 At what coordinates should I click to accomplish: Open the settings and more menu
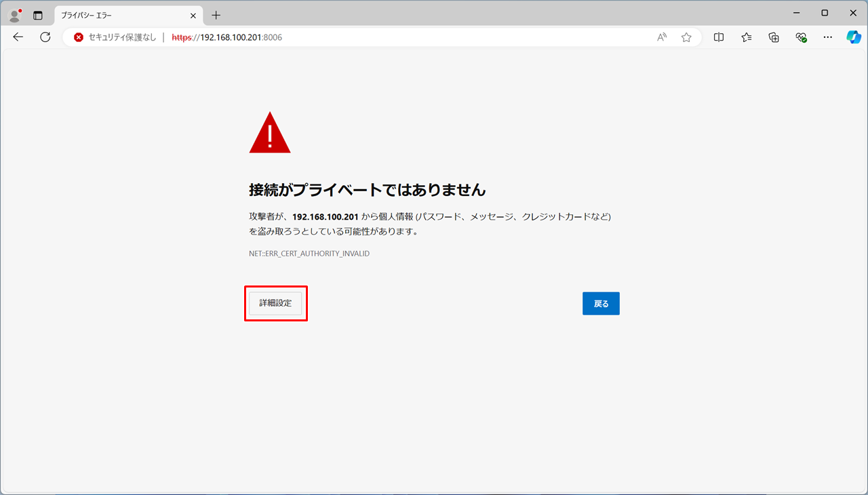point(827,37)
